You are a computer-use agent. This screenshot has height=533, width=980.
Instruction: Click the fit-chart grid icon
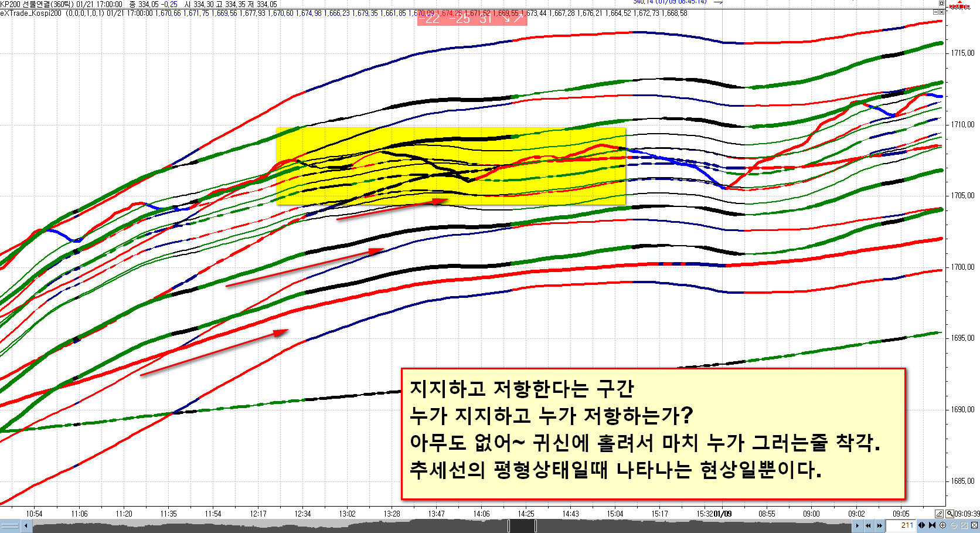[964, 526]
